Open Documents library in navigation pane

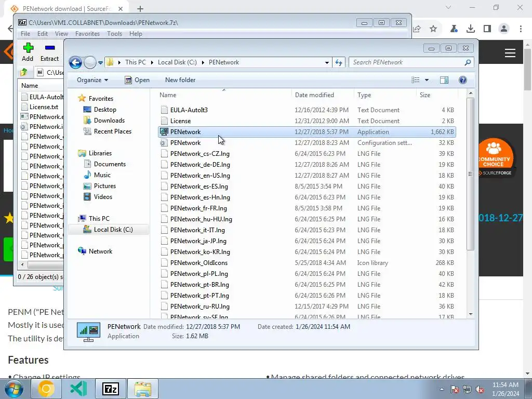110,164
